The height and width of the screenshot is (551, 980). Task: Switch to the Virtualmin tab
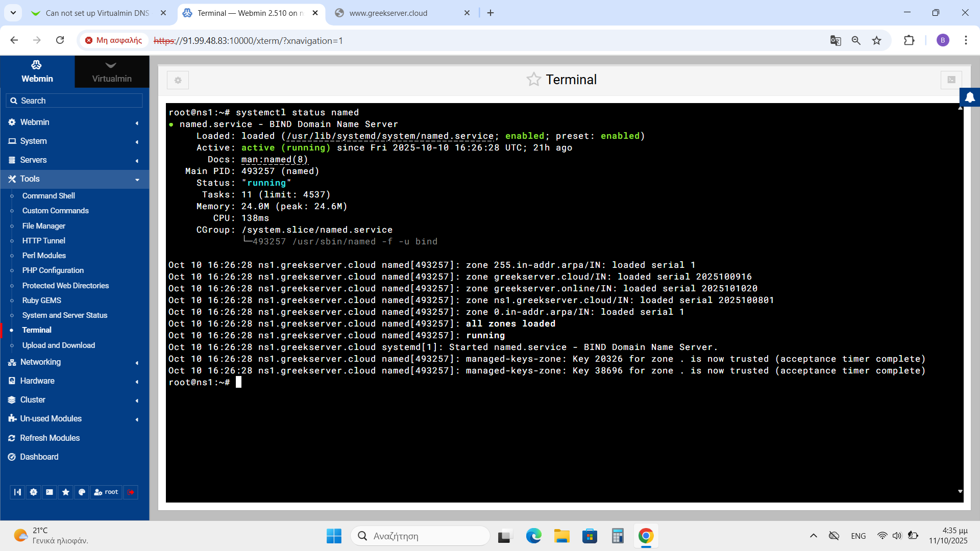coord(112,71)
